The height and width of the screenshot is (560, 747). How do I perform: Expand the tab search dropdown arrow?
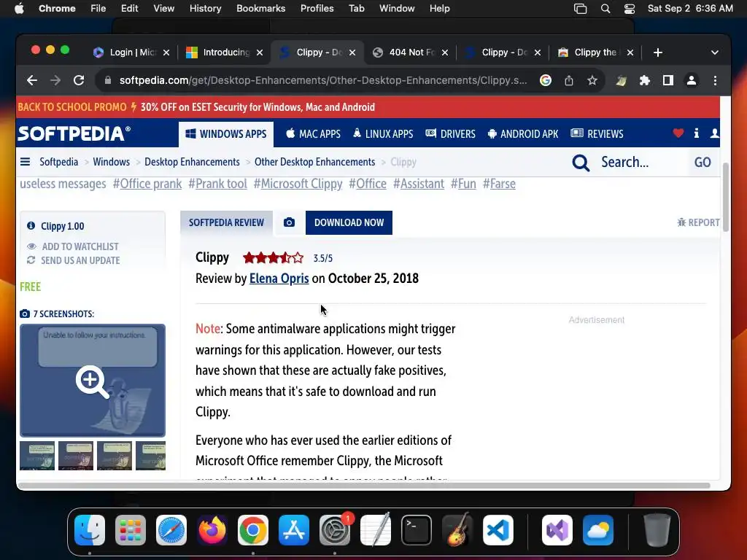tap(715, 52)
